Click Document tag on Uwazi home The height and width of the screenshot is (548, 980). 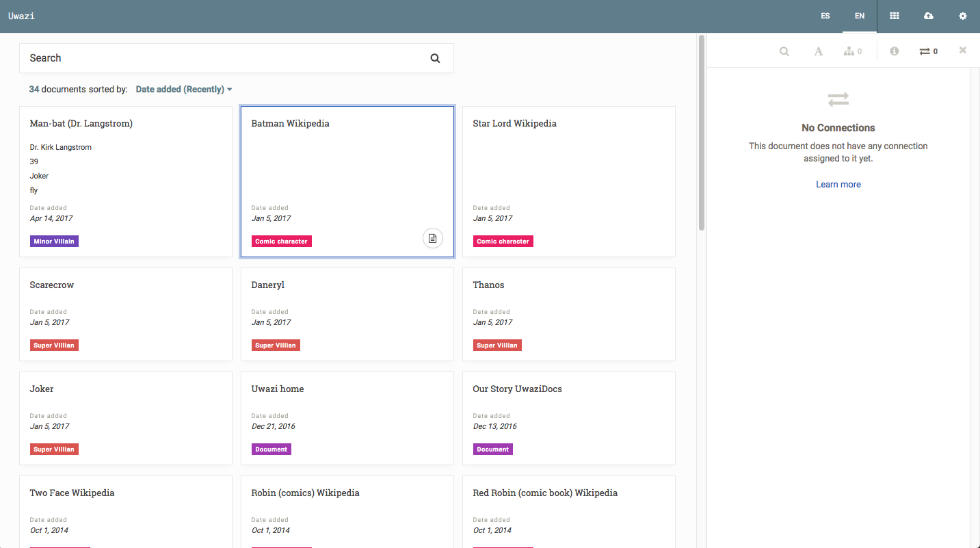272,449
